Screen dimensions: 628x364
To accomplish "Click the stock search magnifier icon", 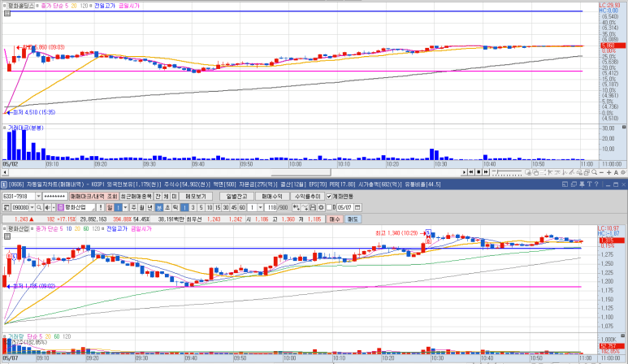I will 39,207.
